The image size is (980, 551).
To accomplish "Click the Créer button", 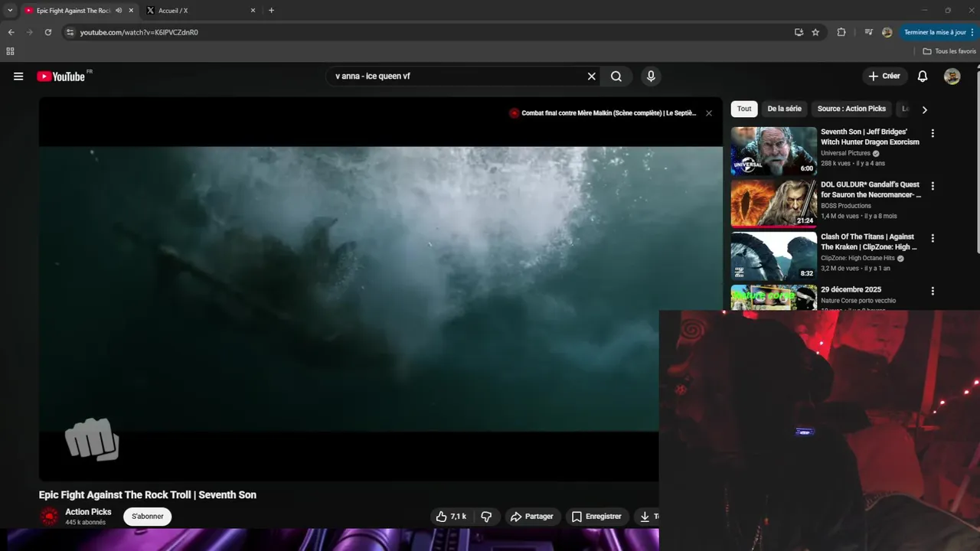I will point(884,77).
